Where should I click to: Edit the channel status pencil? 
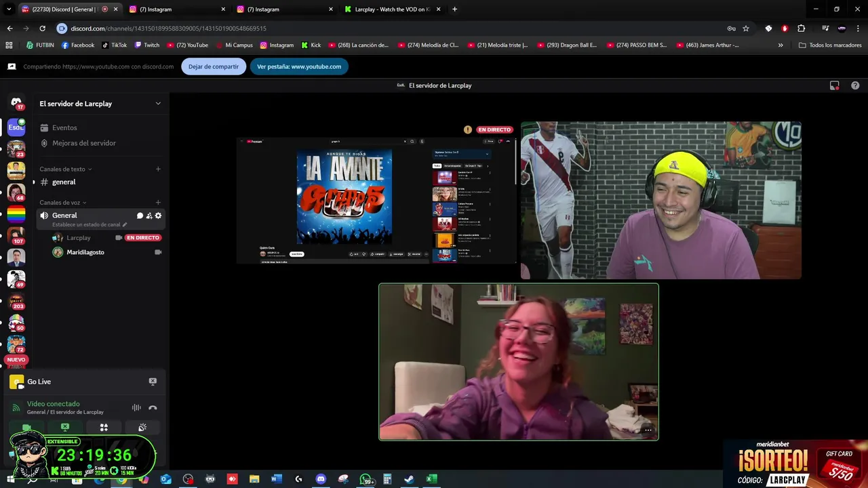[124, 224]
